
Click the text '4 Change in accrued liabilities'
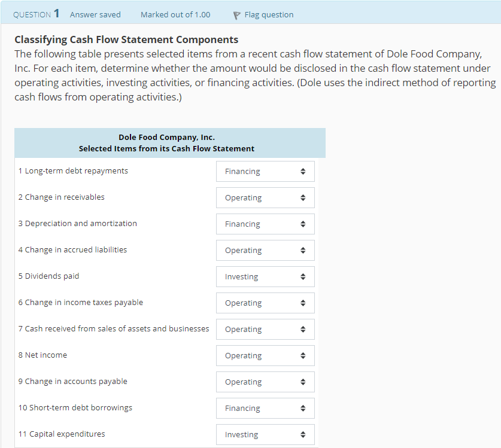[x=72, y=249]
